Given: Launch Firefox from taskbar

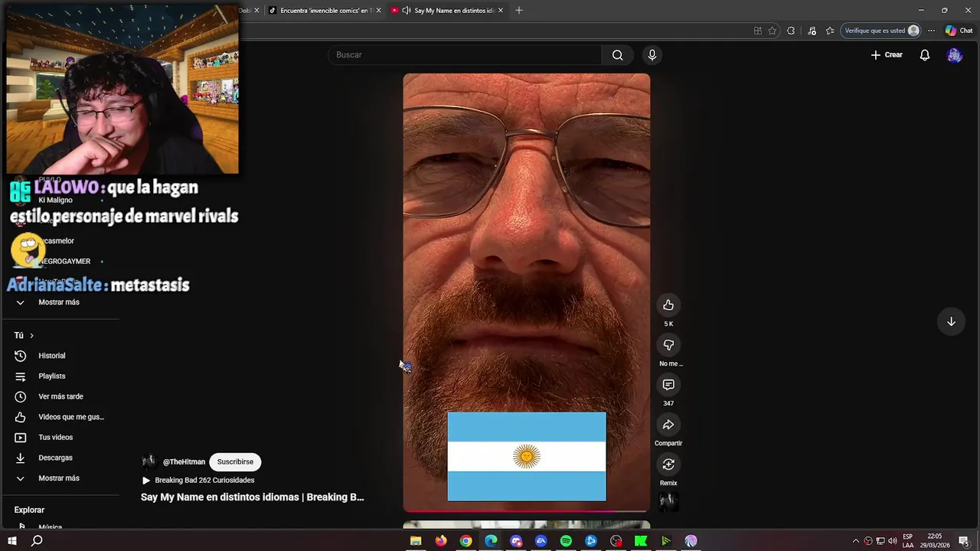Looking at the screenshot, I should click(x=440, y=541).
